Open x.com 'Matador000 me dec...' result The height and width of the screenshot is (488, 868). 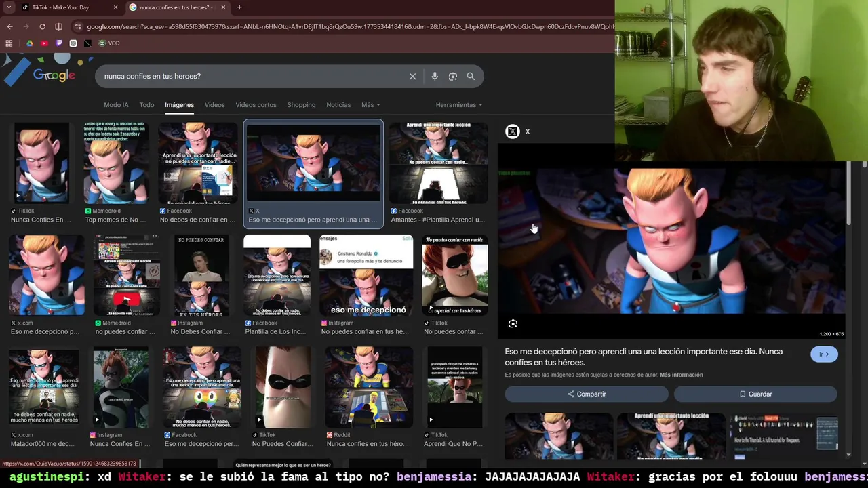coord(44,397)
